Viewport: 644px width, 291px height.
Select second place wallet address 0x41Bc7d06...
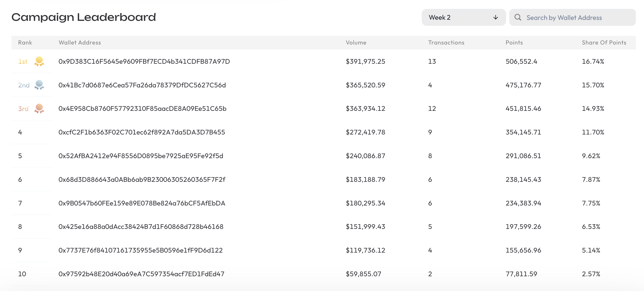pos(142,85)
